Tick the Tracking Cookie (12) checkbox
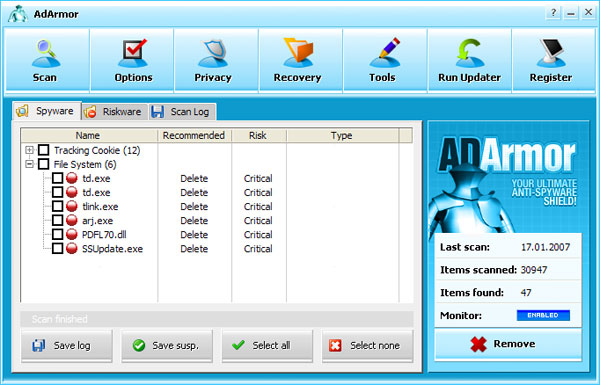Screen dimensions: 600x385 click(x=44, y=150)
